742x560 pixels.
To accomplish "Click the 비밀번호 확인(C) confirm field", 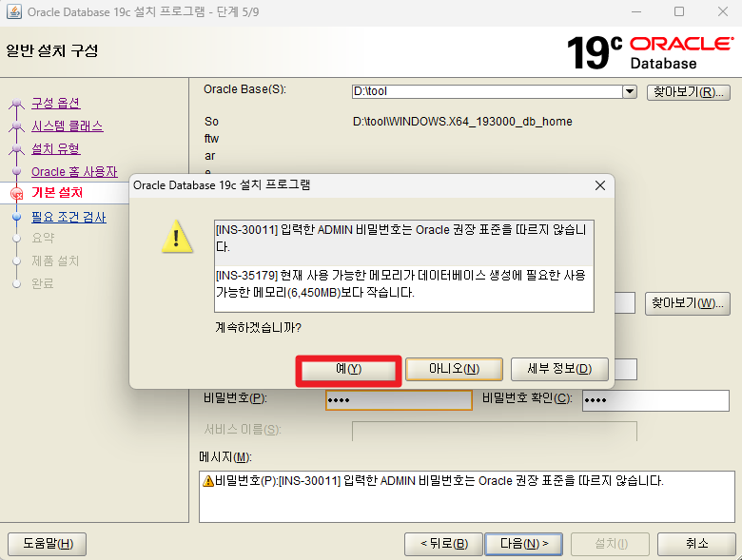I will [x=655, y=400].
